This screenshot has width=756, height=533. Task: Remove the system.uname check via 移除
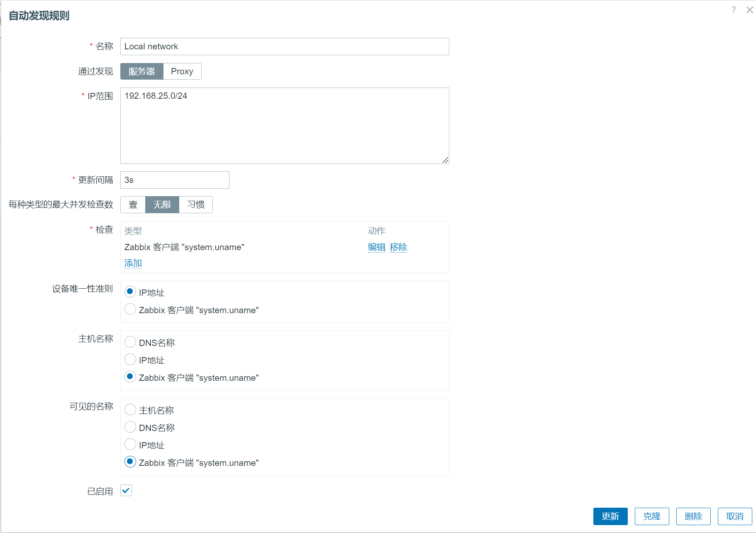[398, 247]
